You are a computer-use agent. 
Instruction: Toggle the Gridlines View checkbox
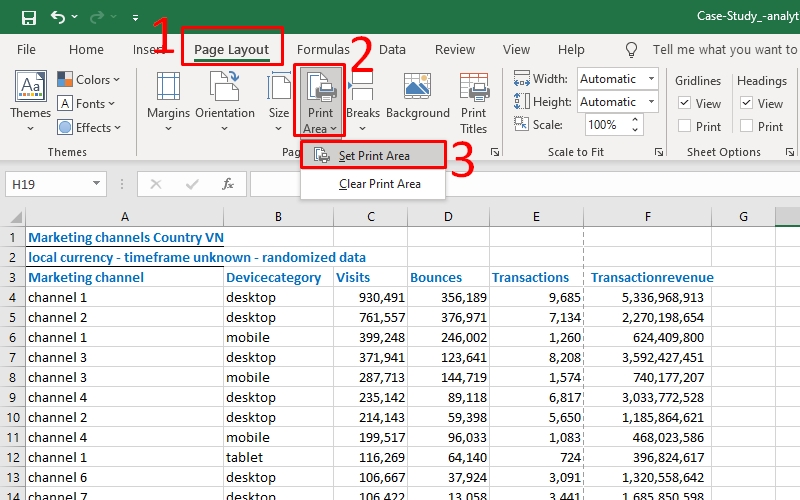point(685,103)
